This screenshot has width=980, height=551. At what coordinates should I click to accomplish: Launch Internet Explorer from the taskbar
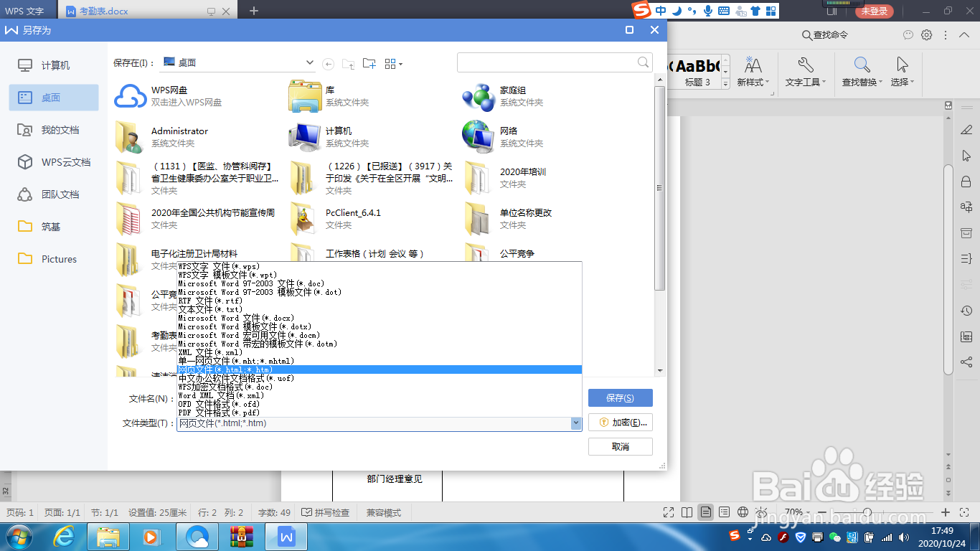tap(65, 537)
